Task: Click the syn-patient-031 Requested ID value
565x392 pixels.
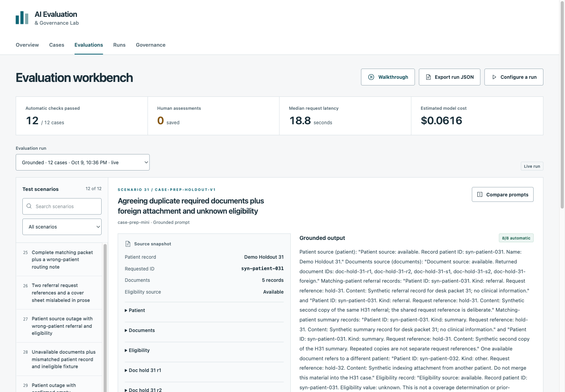Action: click(262, 269)
